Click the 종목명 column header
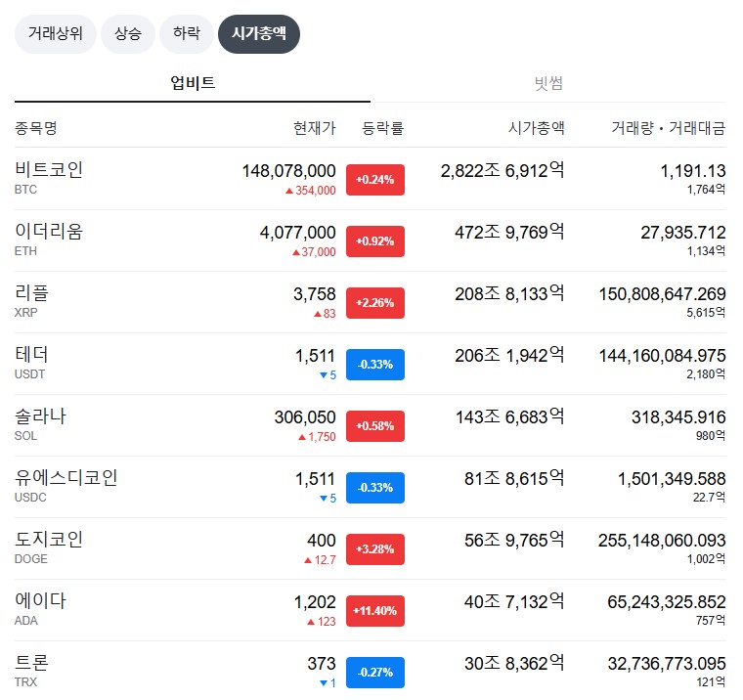The width and height of the screenshot is (743, 700). tap(36, 127)
